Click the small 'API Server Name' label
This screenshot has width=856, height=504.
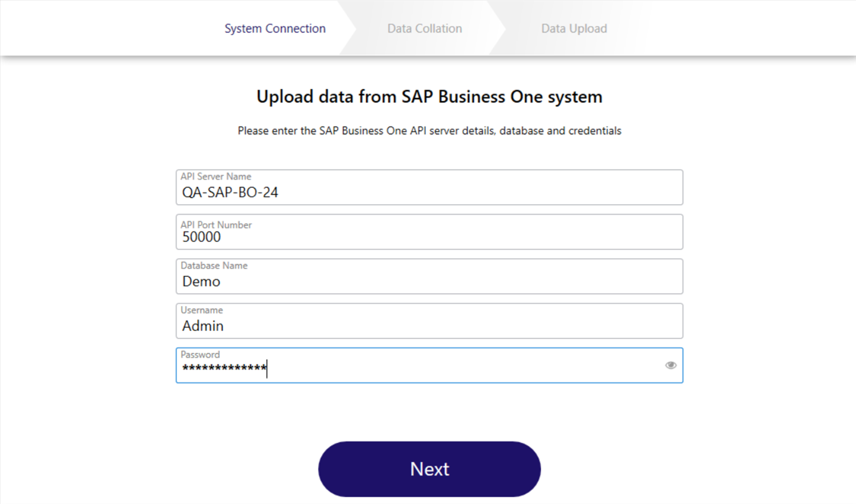click(216, 177)
